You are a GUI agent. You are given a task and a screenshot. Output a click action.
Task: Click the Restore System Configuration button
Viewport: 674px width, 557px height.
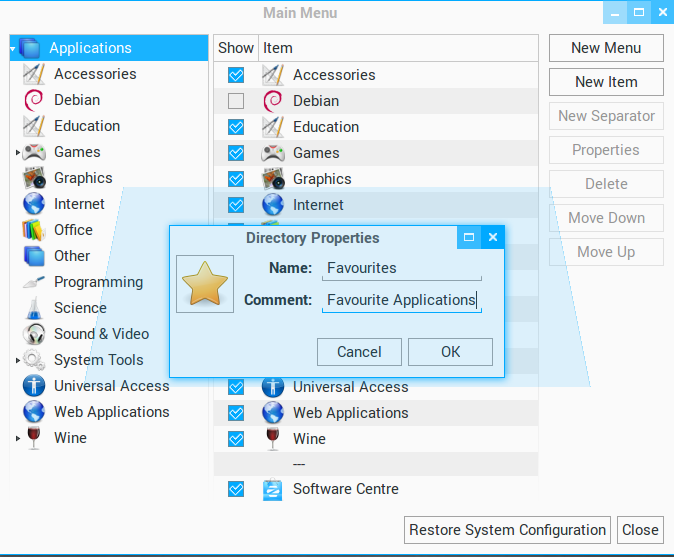pos(507,530)
